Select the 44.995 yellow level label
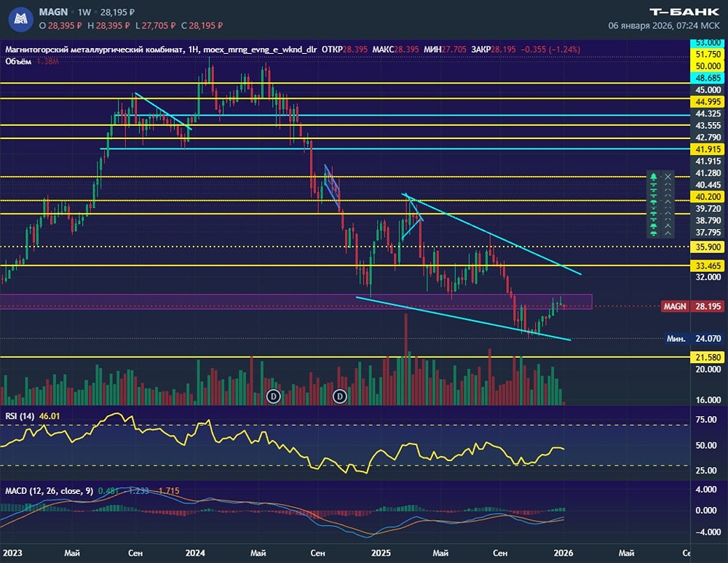Image resolution: width=728 pixels, height=563 pixels. pyautogui.click(x=708, y=102)
